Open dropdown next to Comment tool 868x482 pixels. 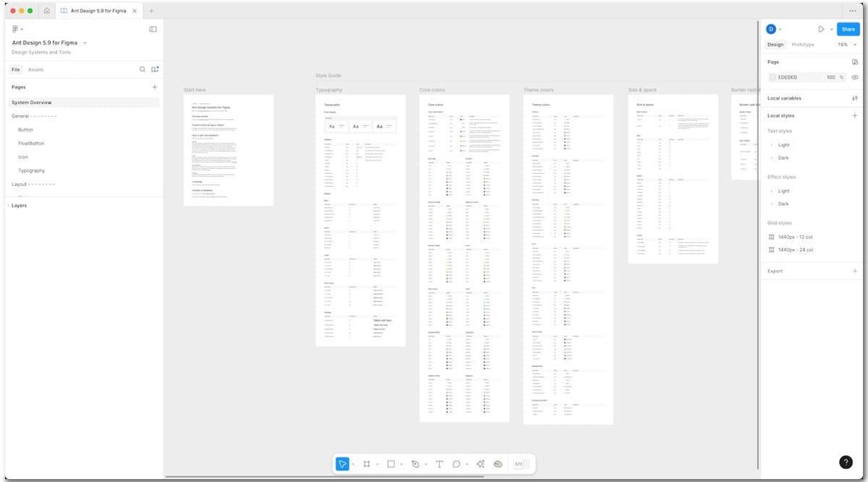467,464
